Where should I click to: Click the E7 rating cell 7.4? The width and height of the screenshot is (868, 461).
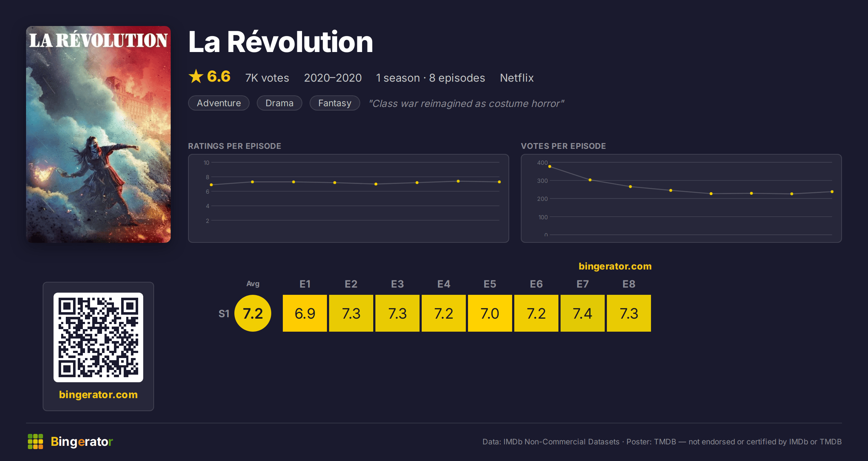[583, 313]
